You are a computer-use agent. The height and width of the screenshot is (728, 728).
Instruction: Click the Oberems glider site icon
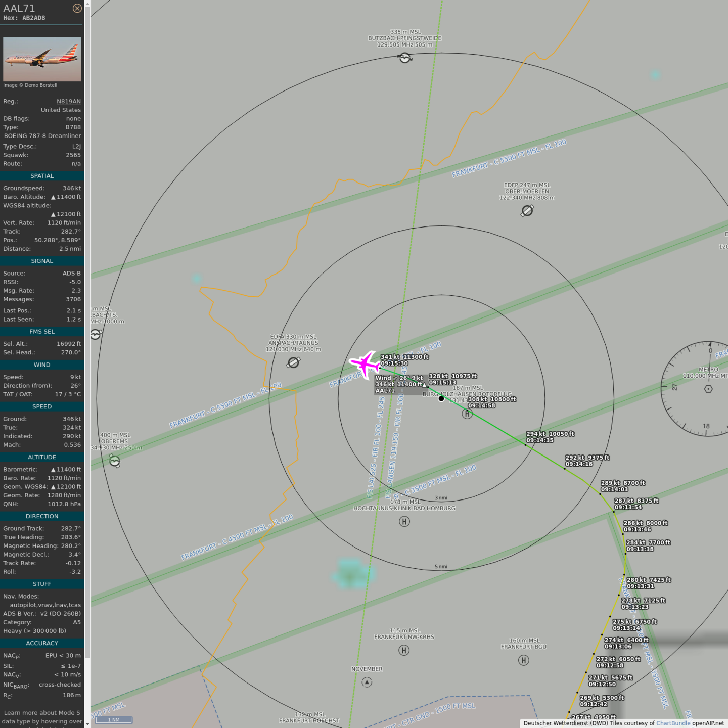click(115, 461)
